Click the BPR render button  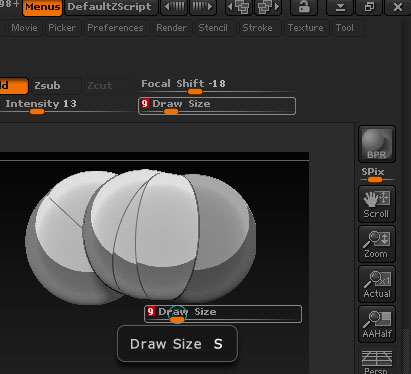click(x=377, y=145)
